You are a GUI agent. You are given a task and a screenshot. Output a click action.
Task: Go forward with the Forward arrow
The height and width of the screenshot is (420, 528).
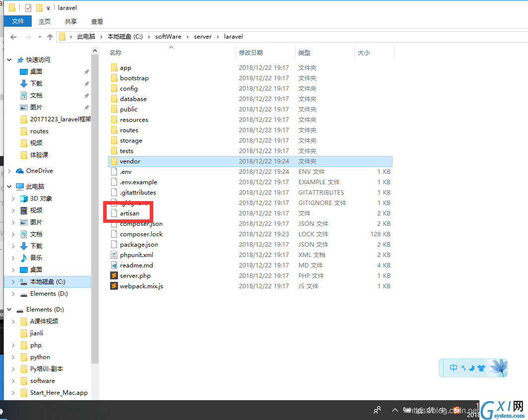28,37
